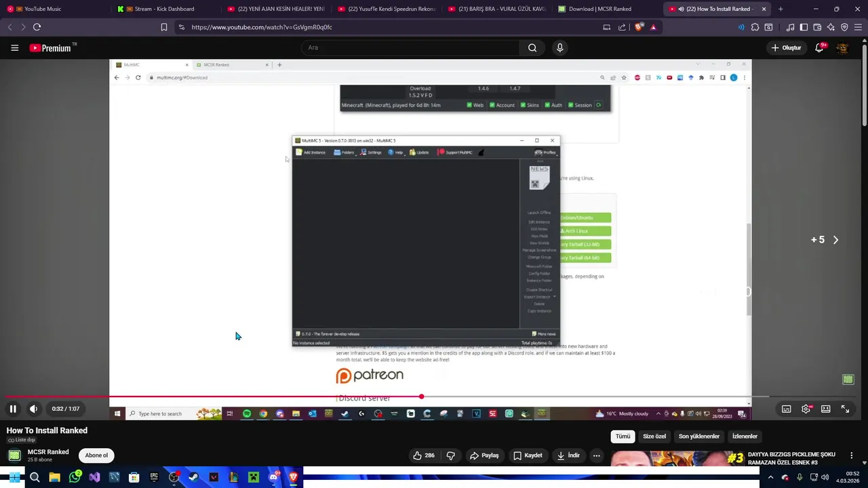
Task: Click the Oluştur create button
Action: click(x=787, y=47)
